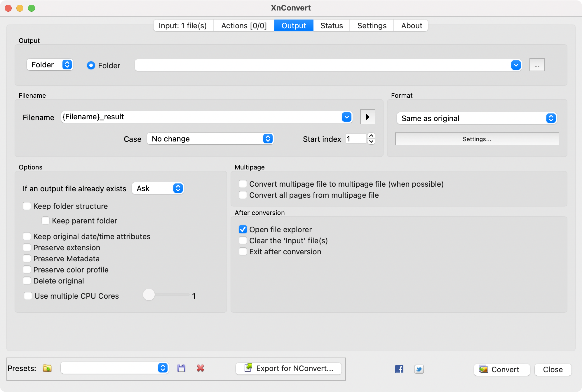The image size is (582, 392).
Task: Uncheck Open file explorer option
Action: [243, 230]
